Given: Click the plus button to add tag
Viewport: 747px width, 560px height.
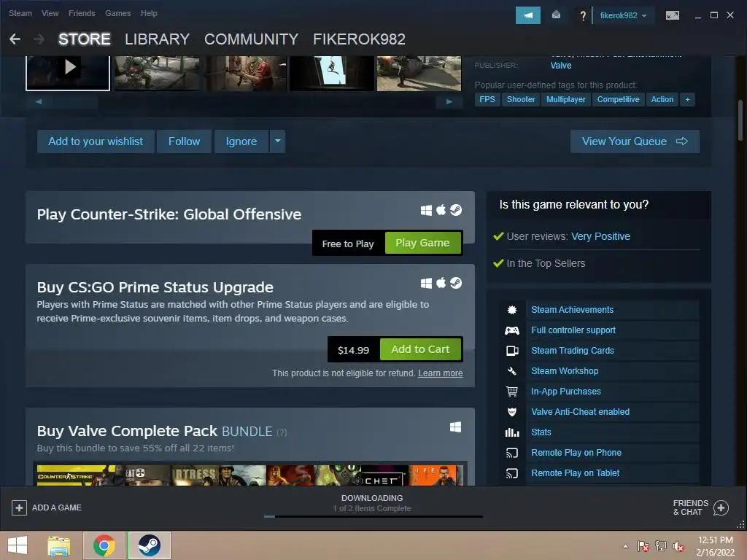Looking at the screenshot, I should pos(687,99).
